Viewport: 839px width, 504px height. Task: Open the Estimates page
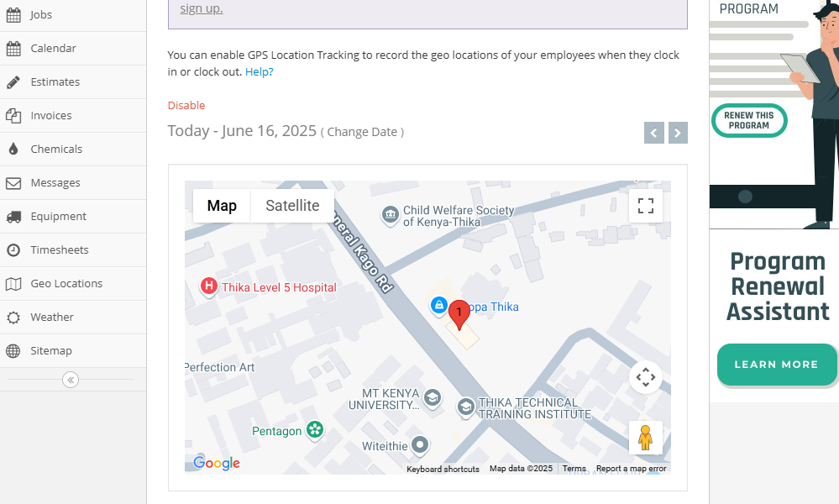click(x=73, y=82)
